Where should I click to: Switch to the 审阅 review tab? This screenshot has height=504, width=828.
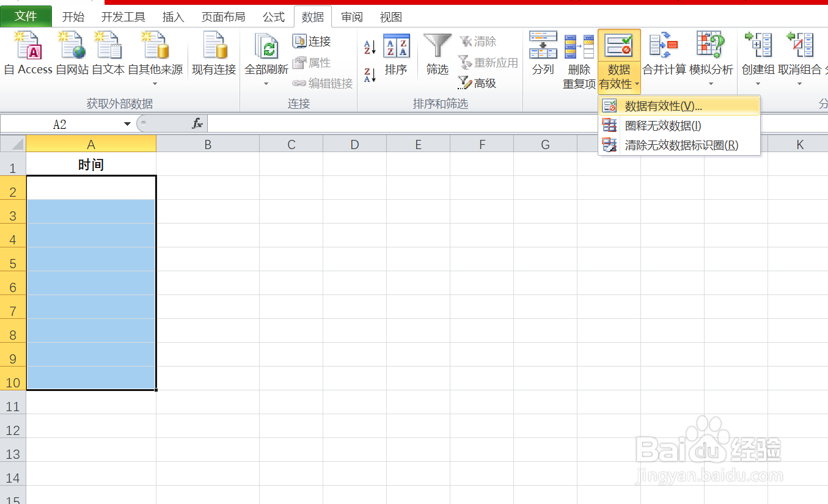(x=352, y=17)
